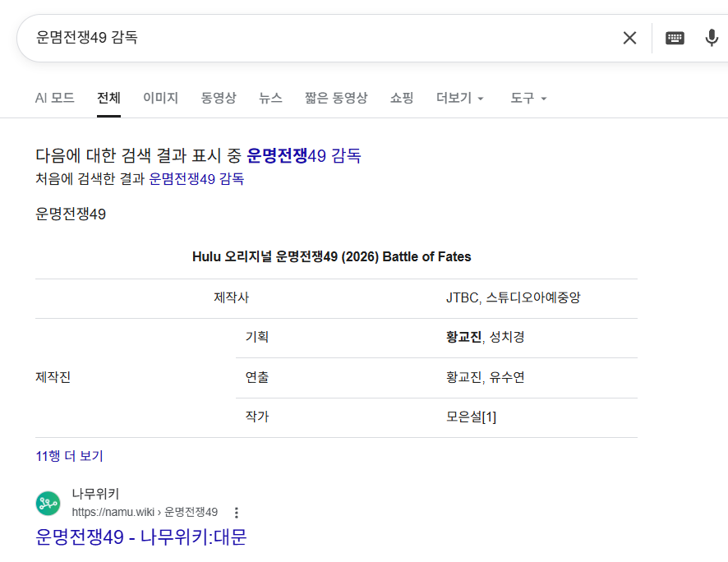Switch to the AI 모드 tab

(54, 99)
